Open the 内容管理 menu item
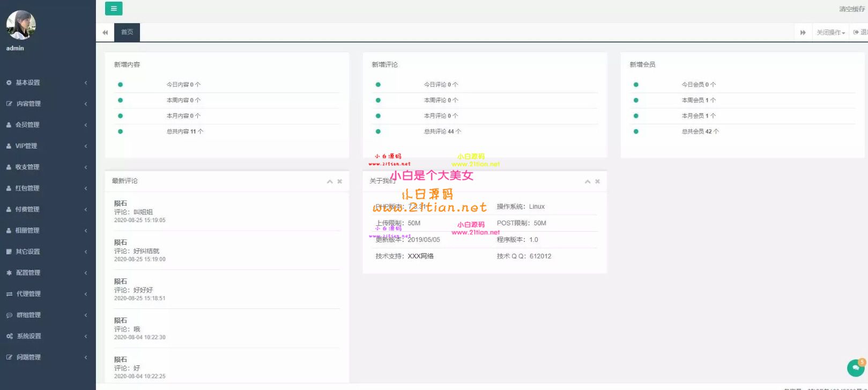Screen dimensions: 868x390 (48, 104)
